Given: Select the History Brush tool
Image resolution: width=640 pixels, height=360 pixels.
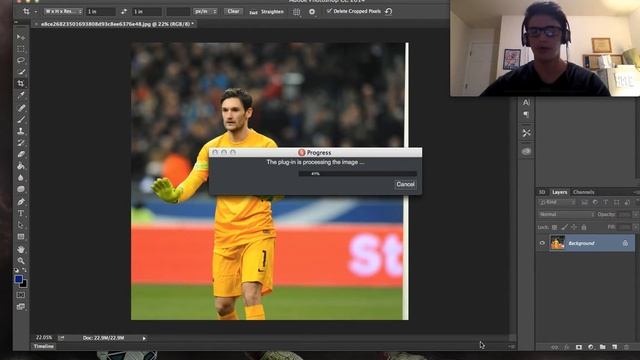Looking at the screenshot, I should tap(21, 143).
